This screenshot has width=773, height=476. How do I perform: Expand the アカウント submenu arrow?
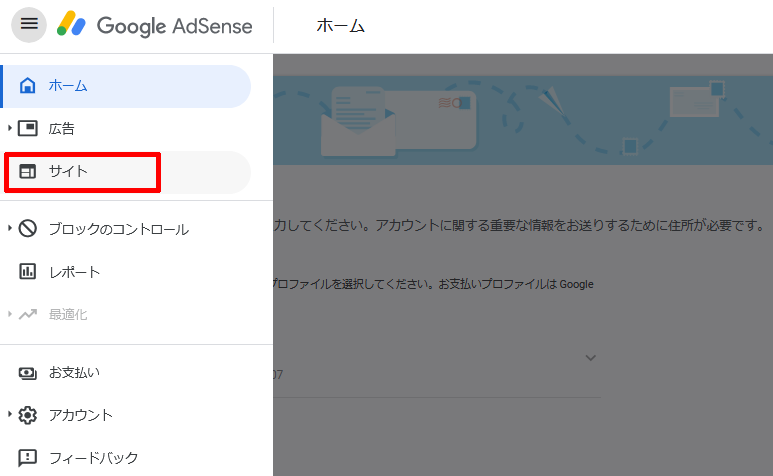click(9, 414)
